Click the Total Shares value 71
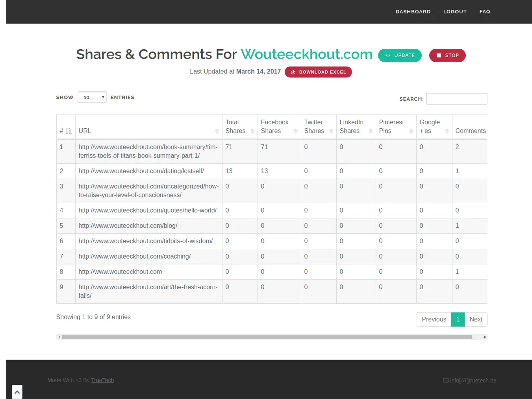The height and width of the screenshot is (399, 532). click(x=229, y=147)
